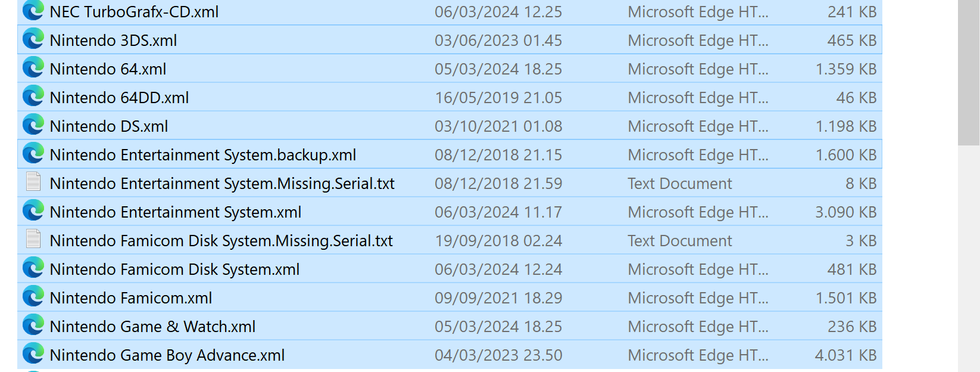Click the 3.090 KB size entry
The height and width of the screenshot is (372, 980).
(846, 212)
